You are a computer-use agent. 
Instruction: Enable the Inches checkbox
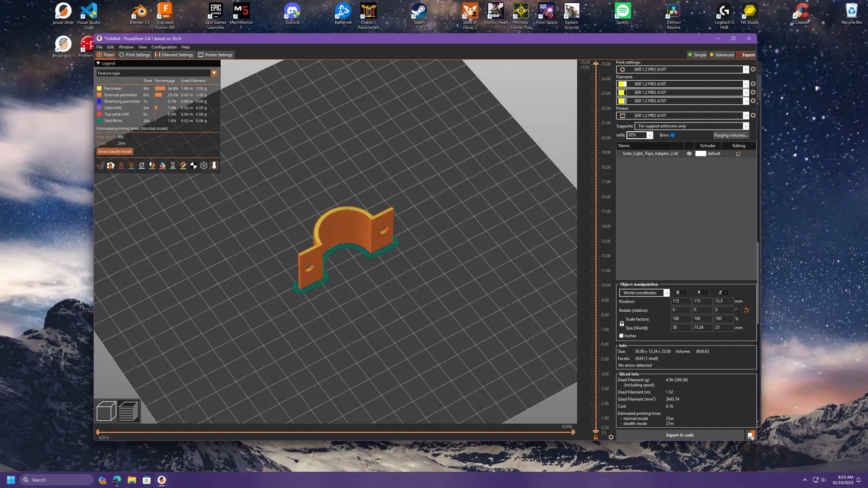pos(622,336)
